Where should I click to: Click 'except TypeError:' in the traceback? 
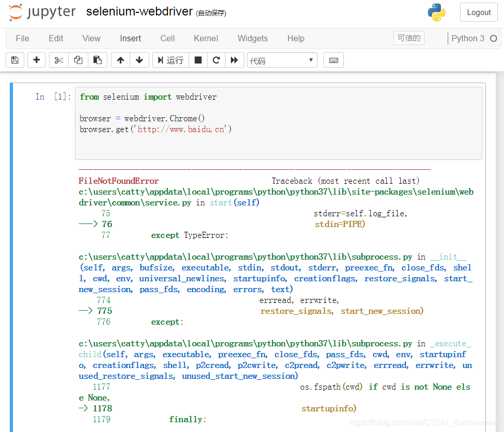[x=190, y=235]
